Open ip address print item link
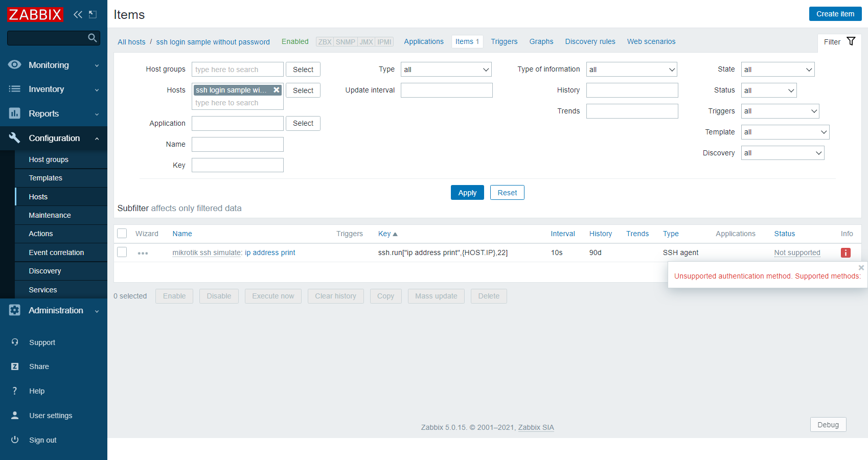Viewport: 868px width, 460px height. tap(270, 252)
